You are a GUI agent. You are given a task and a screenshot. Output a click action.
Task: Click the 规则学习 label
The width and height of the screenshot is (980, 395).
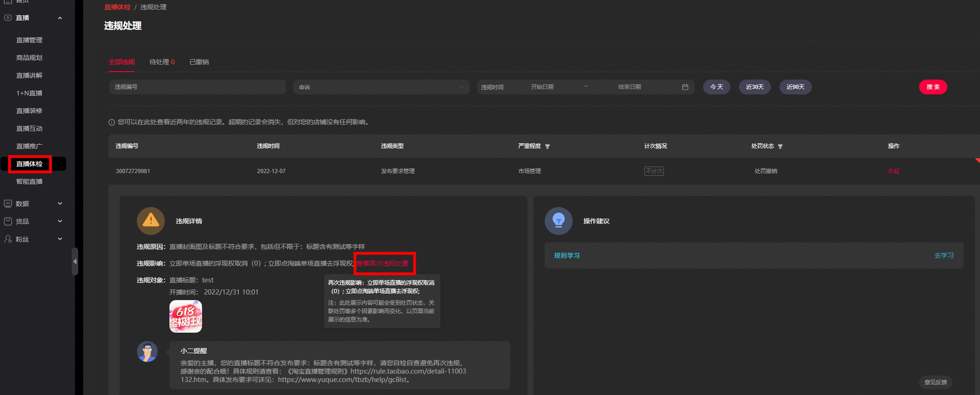pos(567,255)
